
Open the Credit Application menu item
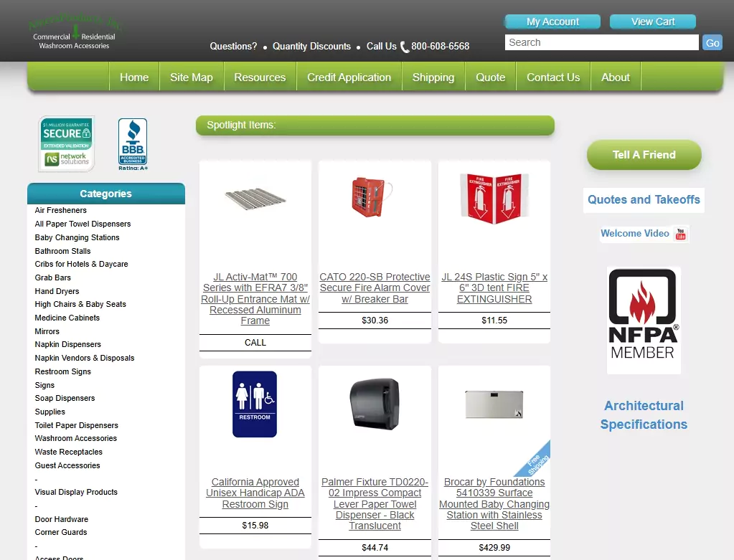pyautogui.click(x=349, y=77)
